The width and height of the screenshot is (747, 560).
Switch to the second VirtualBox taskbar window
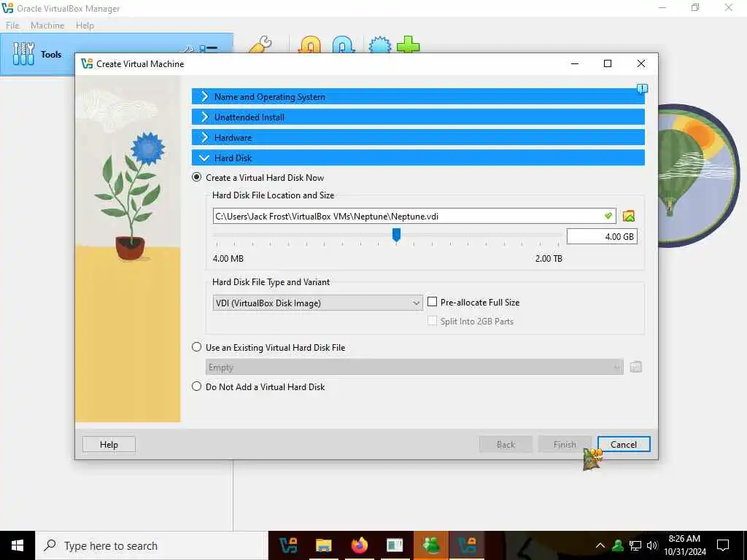point(466,545)
